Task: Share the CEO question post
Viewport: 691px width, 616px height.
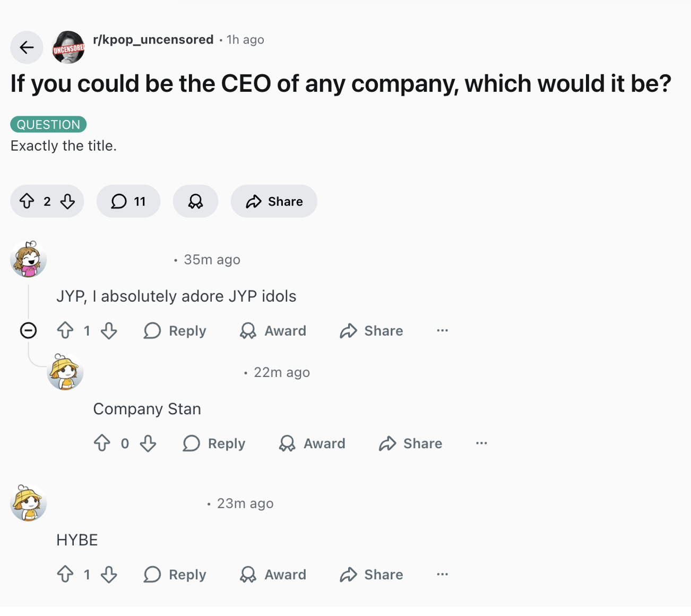Action: coord(274,201)
